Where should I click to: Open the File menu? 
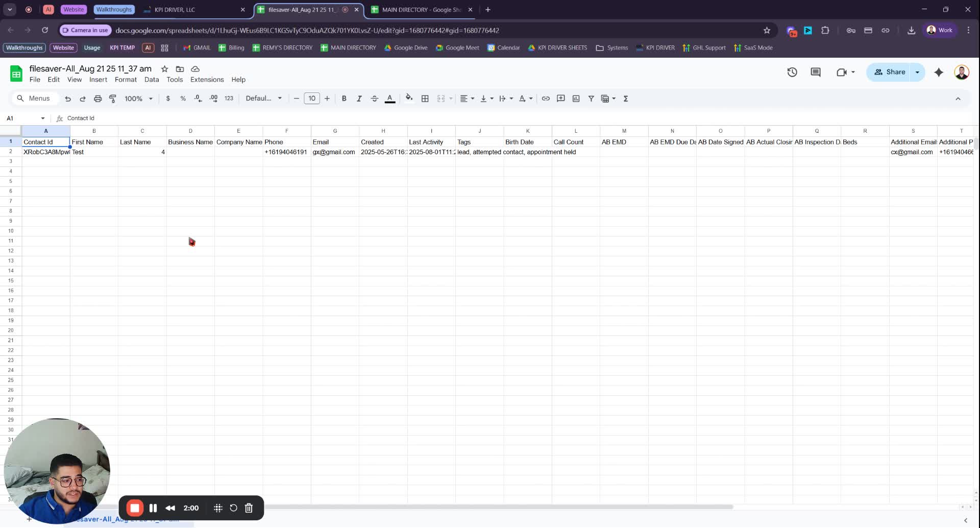point(35,80)
